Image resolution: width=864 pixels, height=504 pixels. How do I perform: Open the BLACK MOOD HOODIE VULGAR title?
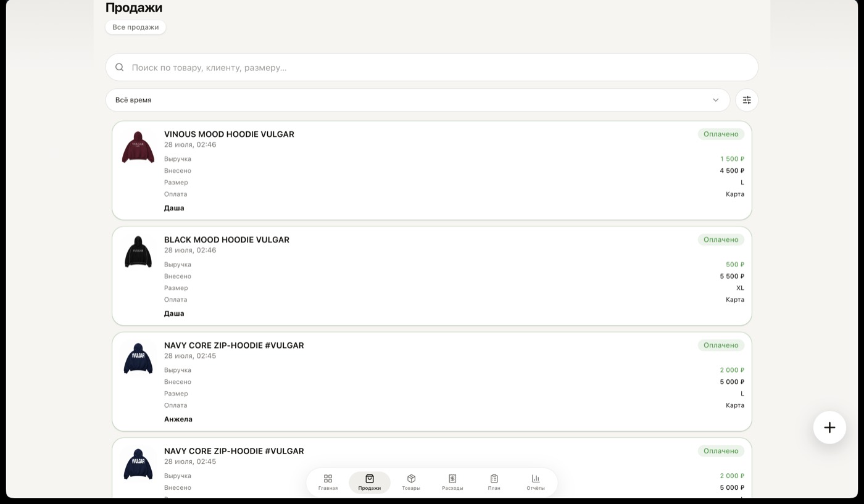click(x=226, y=239)
